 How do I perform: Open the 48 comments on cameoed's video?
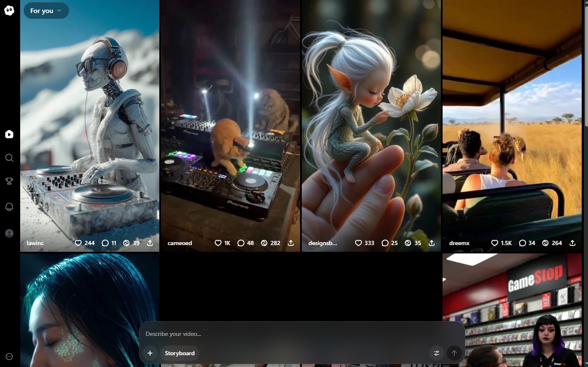pos(245,243)
